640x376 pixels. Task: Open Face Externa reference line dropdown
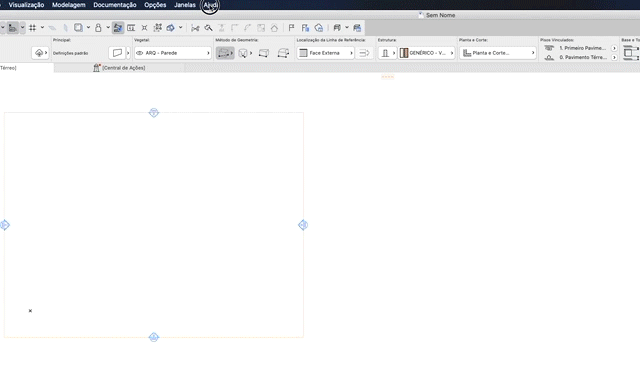[x=325, y=53]
